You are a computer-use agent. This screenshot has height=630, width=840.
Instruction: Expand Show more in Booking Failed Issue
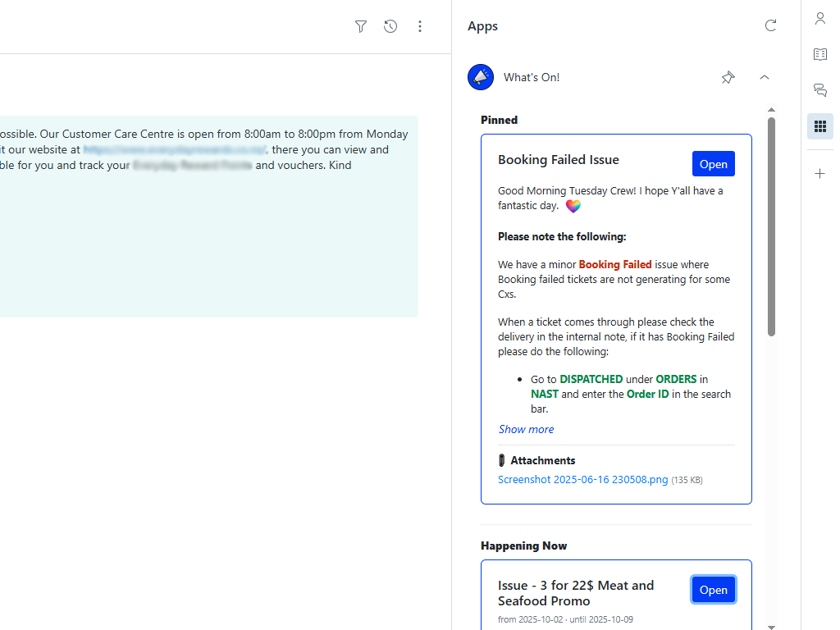[x=526, y=429]
